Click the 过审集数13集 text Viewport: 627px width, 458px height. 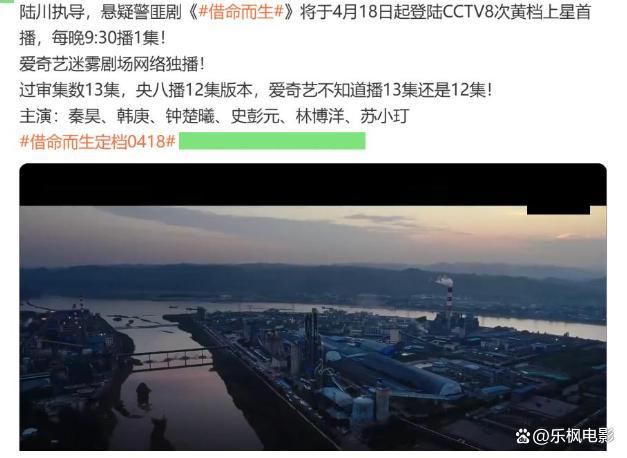pos(70,90)
